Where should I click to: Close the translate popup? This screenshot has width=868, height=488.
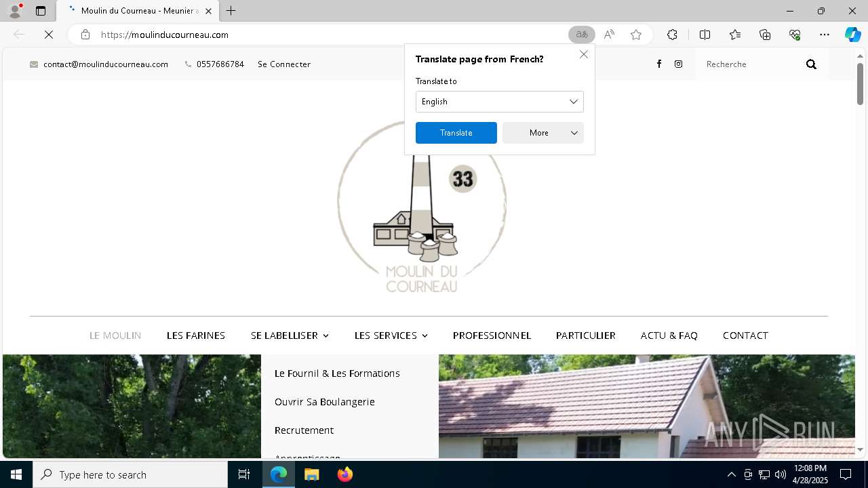click(584, 54)
